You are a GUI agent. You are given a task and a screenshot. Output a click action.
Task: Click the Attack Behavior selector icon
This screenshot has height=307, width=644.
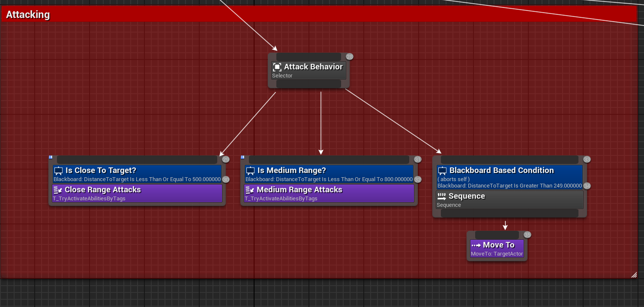(277, 67)
